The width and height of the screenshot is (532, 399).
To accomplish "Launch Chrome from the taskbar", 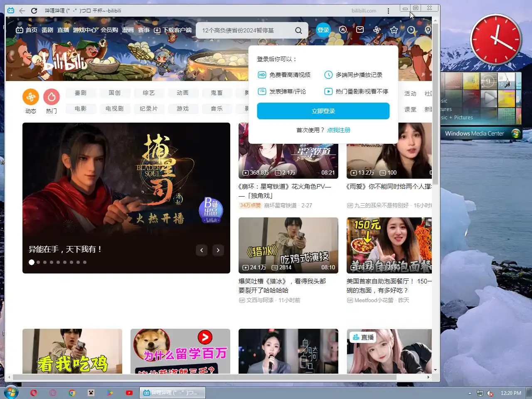I will pos(72,393).
